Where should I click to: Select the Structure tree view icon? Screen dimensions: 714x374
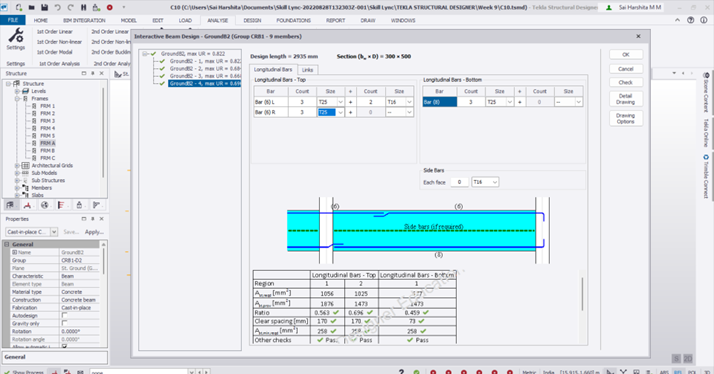[x=10, y=205]
